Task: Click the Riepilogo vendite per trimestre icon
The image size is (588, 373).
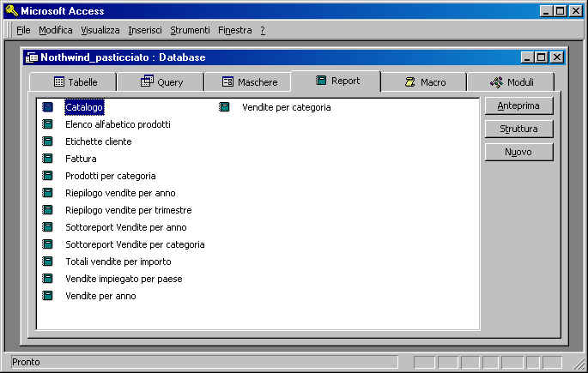Action: pos(48,210)
